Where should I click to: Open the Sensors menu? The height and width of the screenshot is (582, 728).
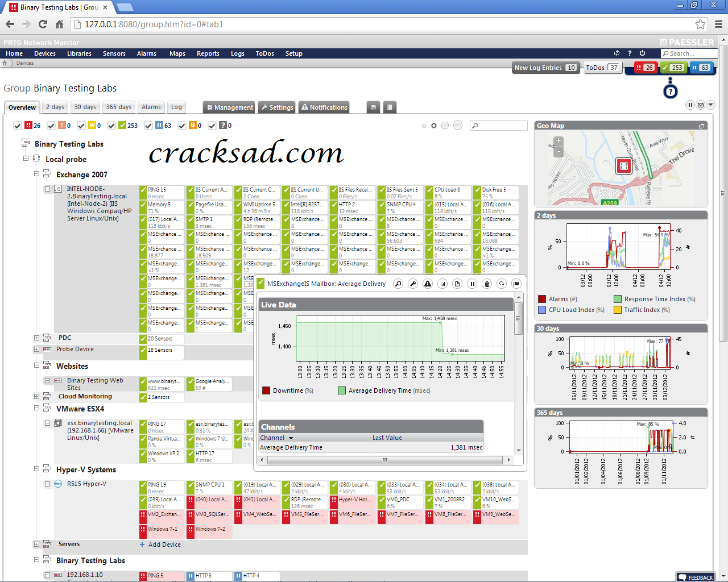pos(114,53)
